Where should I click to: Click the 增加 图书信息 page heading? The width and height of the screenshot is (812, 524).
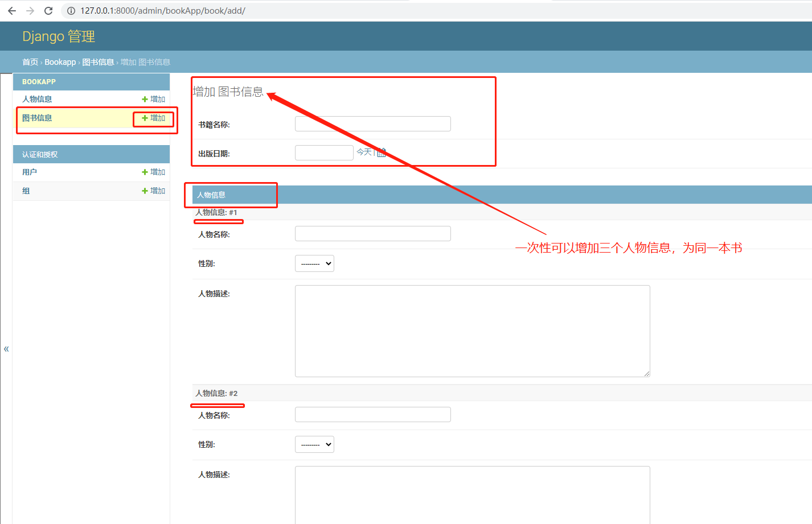[x=228, y=92]
